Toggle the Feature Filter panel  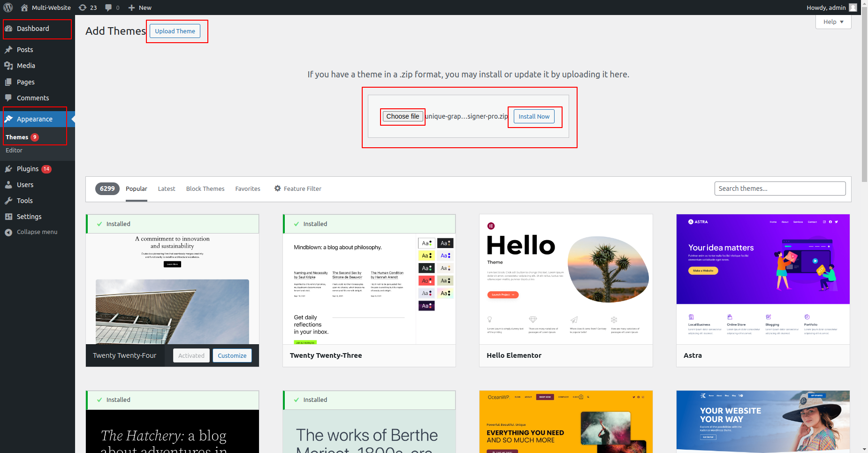pos(298,189)
